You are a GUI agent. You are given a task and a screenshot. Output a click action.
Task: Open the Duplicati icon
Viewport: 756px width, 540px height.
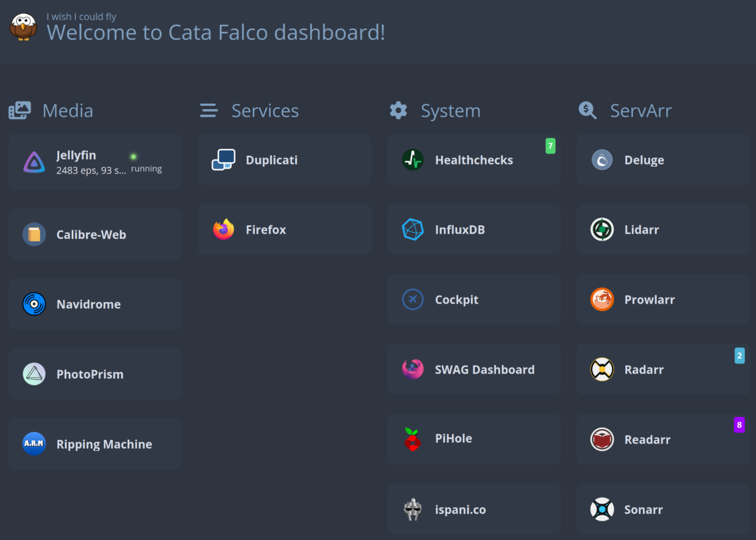click(x=224, y=160)
